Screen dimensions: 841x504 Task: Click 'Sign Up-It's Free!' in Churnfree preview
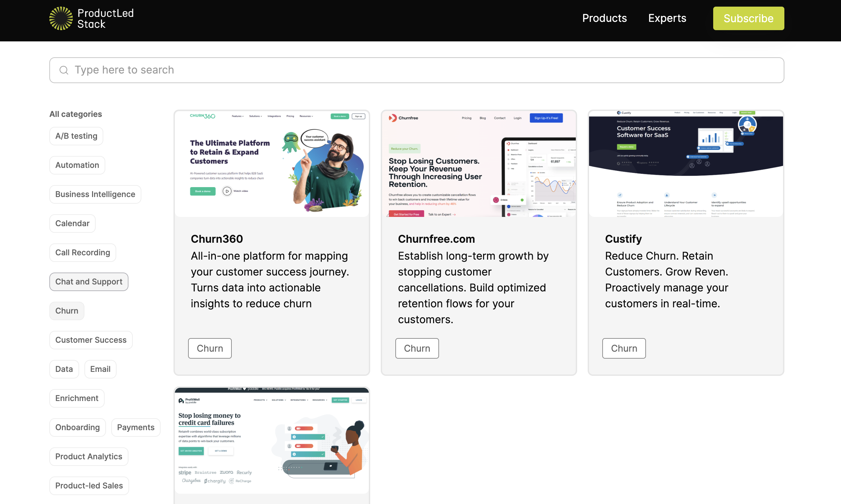click(546, 118)
